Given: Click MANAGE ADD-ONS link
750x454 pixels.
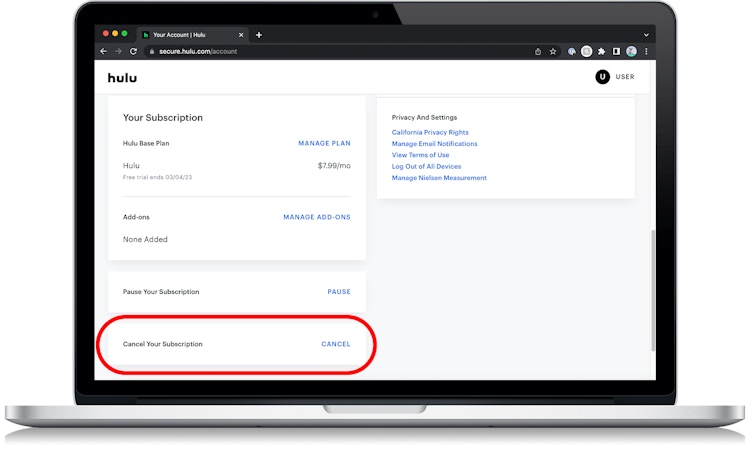Looking at the screenshot, I should pyautogui.click(x=317, y=217).
